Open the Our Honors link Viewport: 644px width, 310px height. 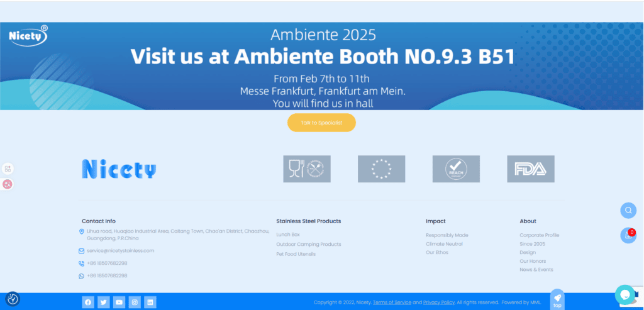click(x=533, y=261)
